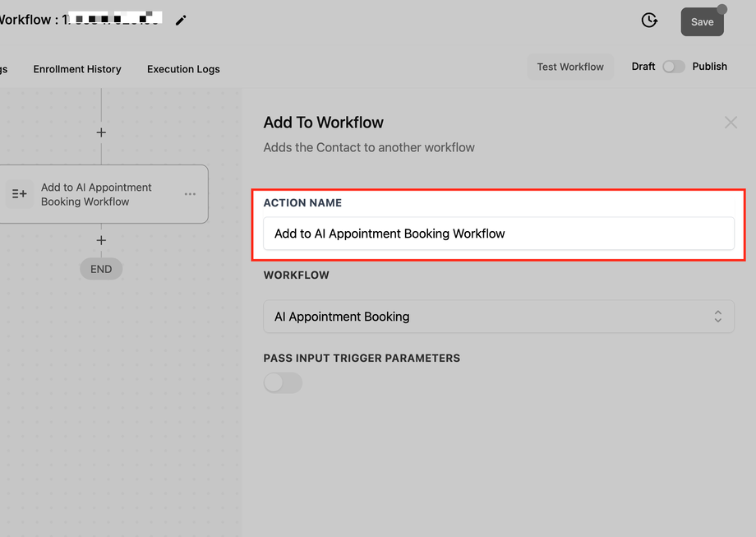This screenshot has height=537, width=756.
Task: Click the up-down chevron in Workflow selector
Action: (x=718, y=317)
